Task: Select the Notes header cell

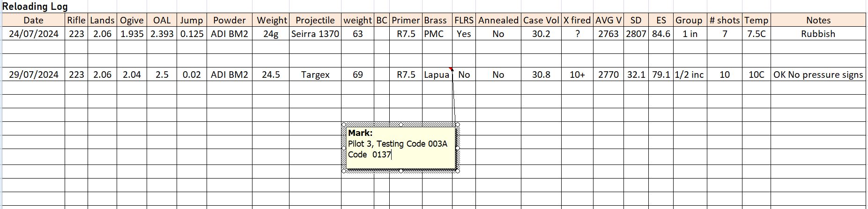Action: 818,20
